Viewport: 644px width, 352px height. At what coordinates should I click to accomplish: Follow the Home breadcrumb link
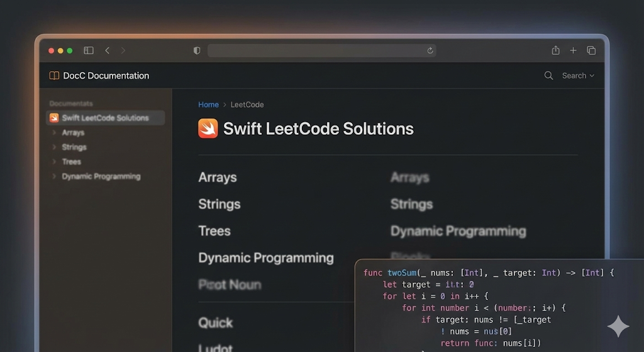click(x=208, y=105)
